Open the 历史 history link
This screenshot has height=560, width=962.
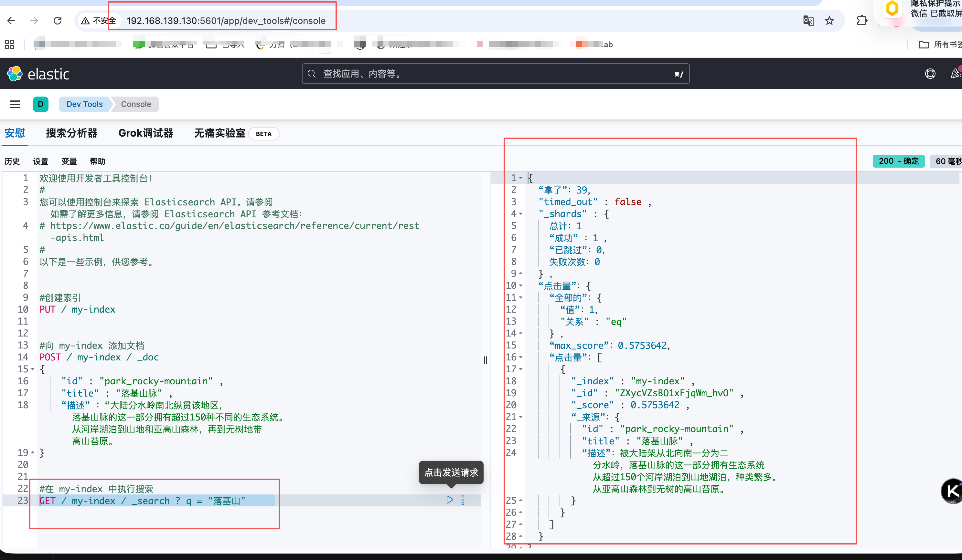tap(12, 161)
